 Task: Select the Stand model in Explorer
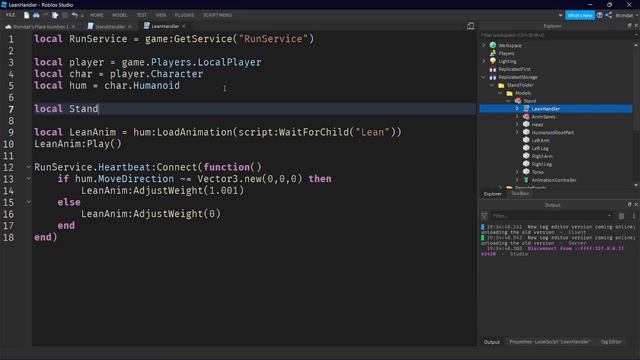tap(529, 101)
